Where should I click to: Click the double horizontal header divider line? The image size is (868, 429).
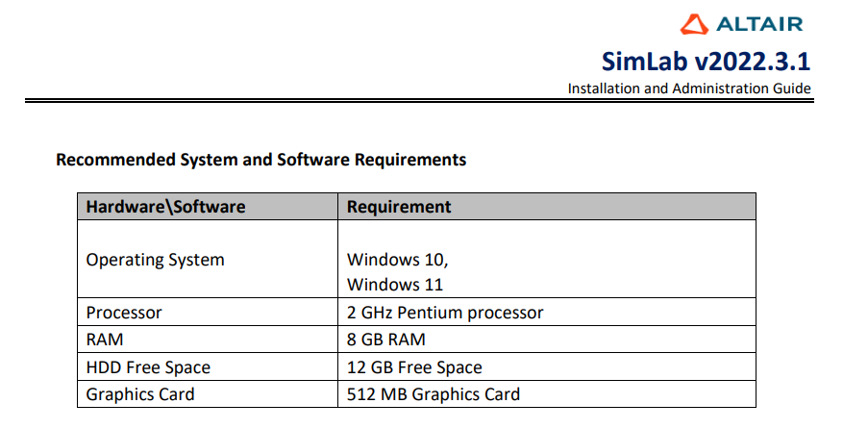419,101
